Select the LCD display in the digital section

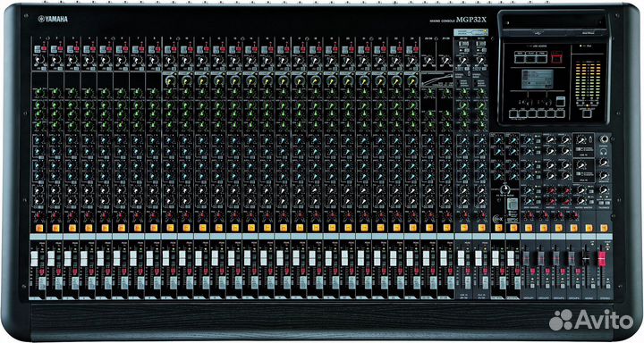[538, 79]
